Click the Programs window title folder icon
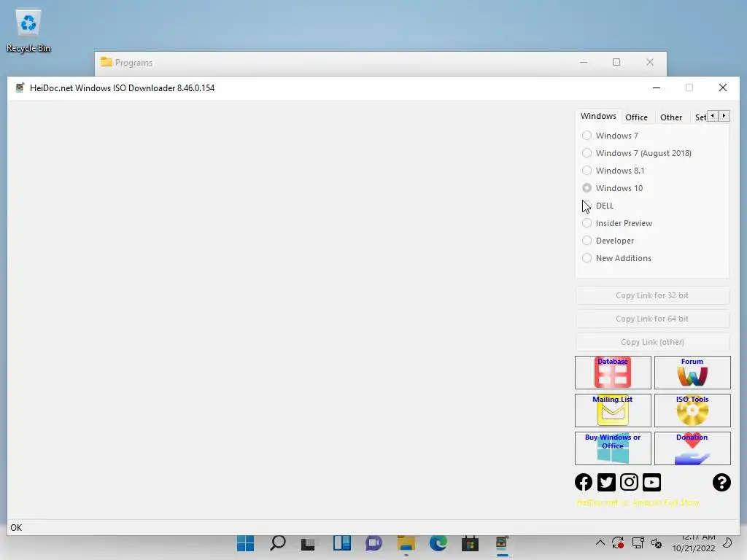 pos(107,62)
